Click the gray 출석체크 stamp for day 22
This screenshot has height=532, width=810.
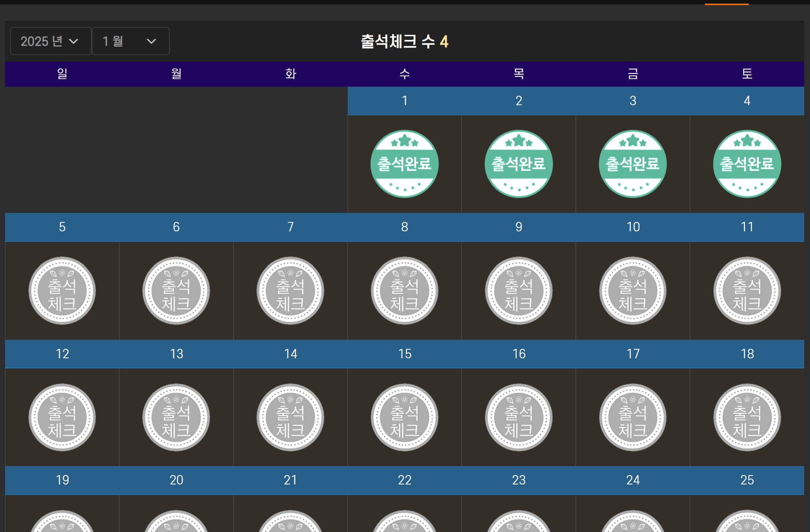(x=405, y=521)
